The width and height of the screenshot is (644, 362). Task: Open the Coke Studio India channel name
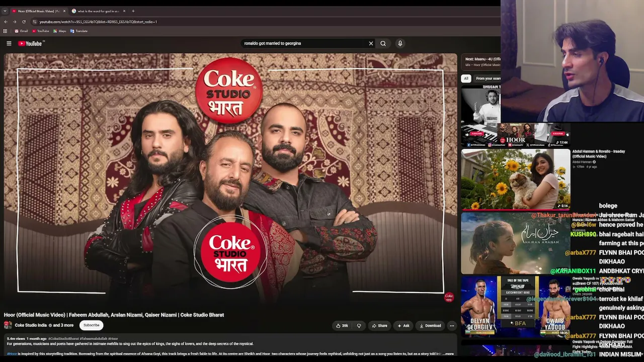click(x=31, y=325)
